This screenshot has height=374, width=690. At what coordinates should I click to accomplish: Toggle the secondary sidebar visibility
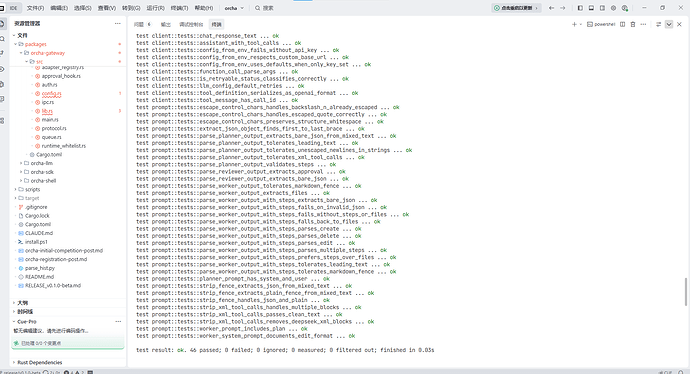click(x=602, y=8)
